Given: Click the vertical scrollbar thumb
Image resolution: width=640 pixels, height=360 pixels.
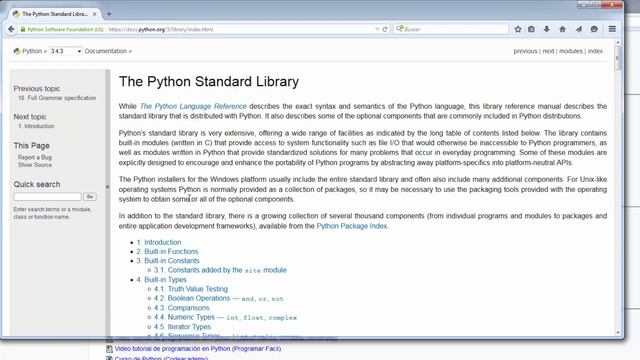Looking at the screenshot, I should (x=618, y=58).
